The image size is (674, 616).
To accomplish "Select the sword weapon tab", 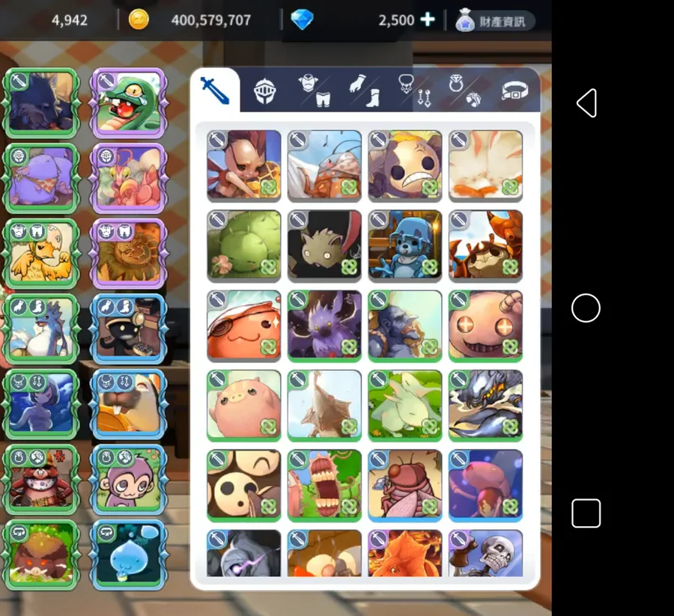I will tap(215, 91).
